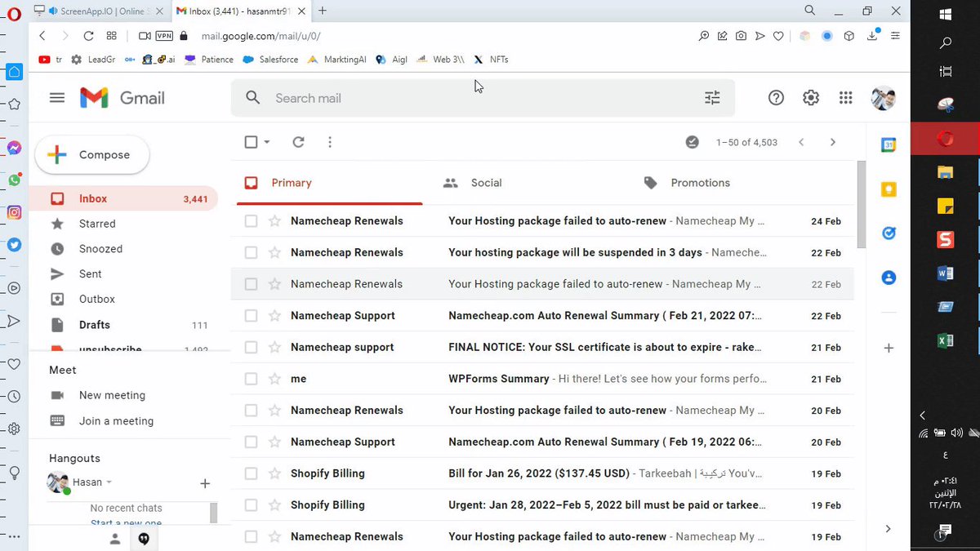Click the mail list vertical scrollbar

pos(860,204)
